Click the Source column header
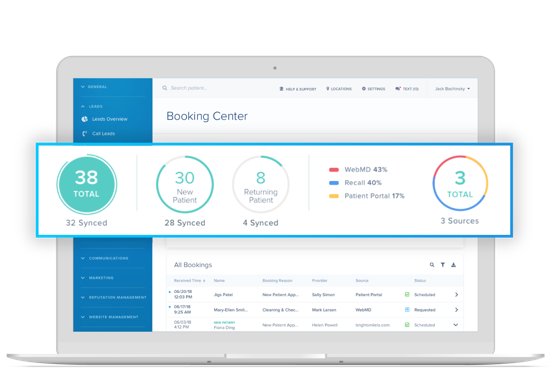 [362, 280]
